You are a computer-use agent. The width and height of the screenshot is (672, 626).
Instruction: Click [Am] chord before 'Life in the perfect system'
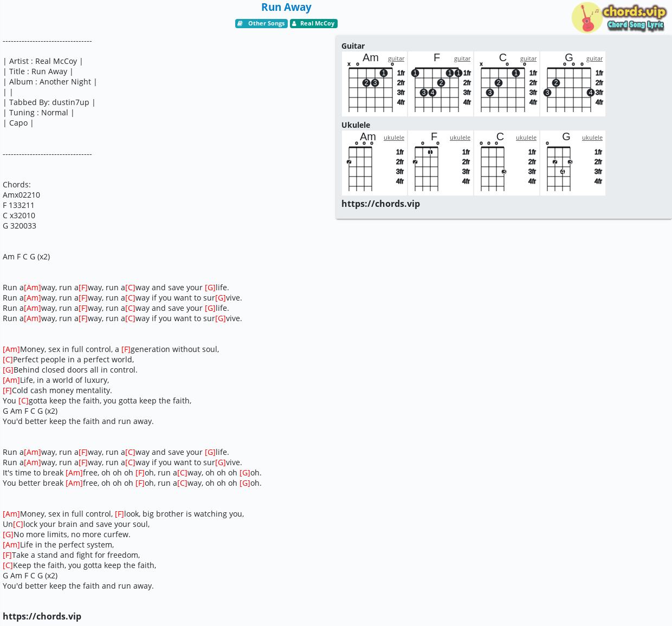click(x=11, y=545)
